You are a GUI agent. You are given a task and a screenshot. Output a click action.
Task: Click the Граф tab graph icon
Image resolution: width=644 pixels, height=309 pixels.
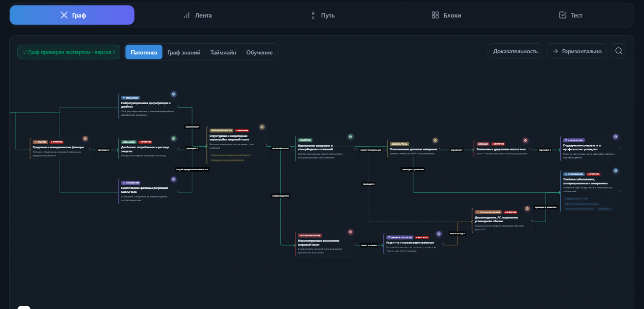pyautogui.click(x=64, y=15)
